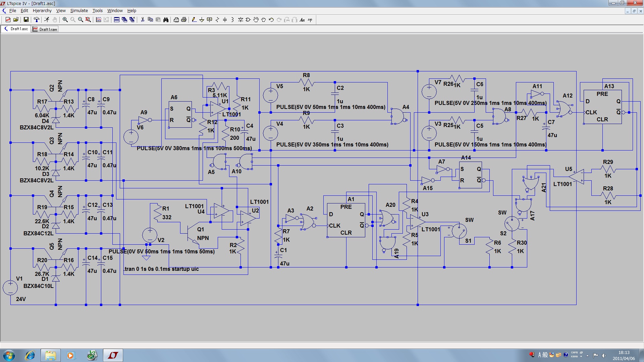Viewport: 644px width, 362px height.
Task: Switch to the Draft1.raw tab
Action: (44, 29)
